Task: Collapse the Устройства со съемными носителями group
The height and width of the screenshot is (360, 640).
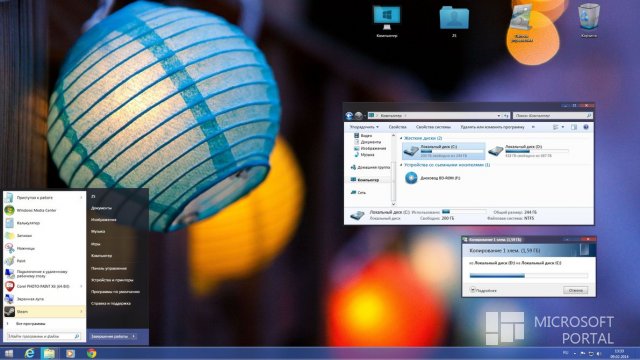Action: [x=401, y=165]
